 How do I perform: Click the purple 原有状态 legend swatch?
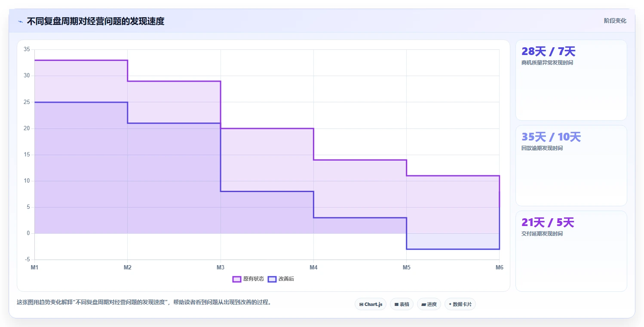click(x=236, y=279)
